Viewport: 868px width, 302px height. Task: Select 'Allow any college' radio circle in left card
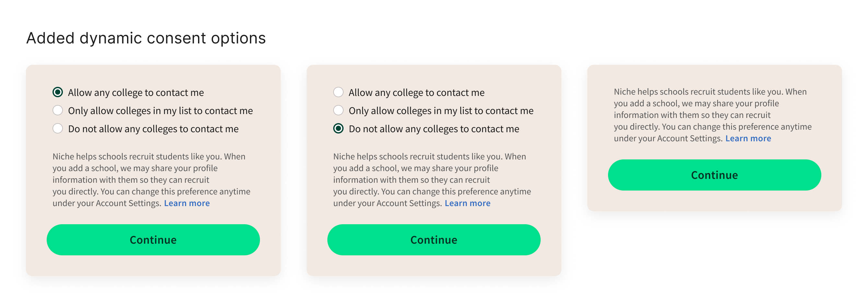pos(58,92)
